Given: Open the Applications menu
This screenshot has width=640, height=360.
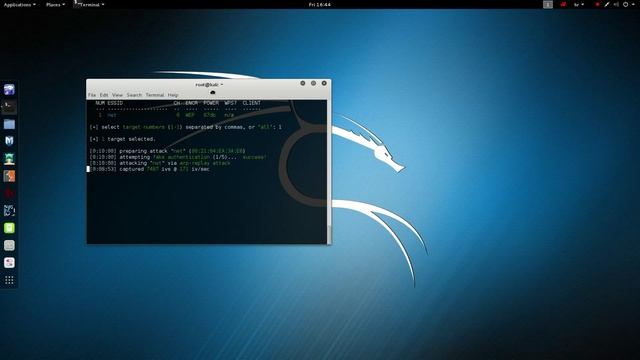Looking at the screenshot, I should (x=20, y=4).
